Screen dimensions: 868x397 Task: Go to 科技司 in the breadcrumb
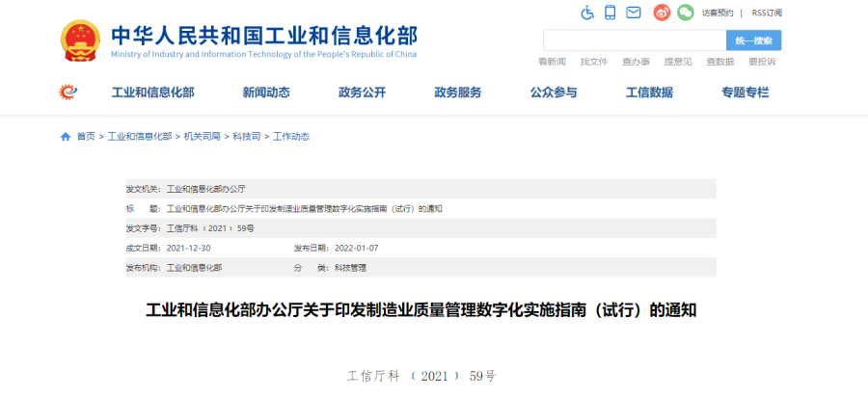246,137
